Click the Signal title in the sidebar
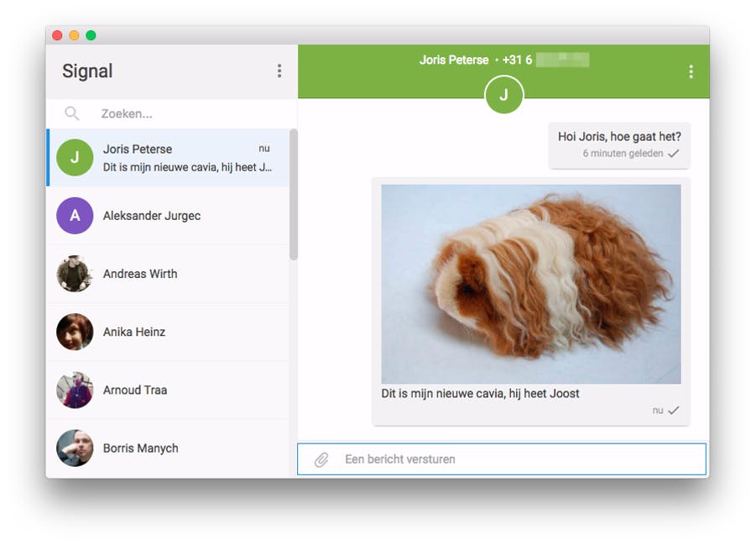756x545 pixels. pos(87,71)
